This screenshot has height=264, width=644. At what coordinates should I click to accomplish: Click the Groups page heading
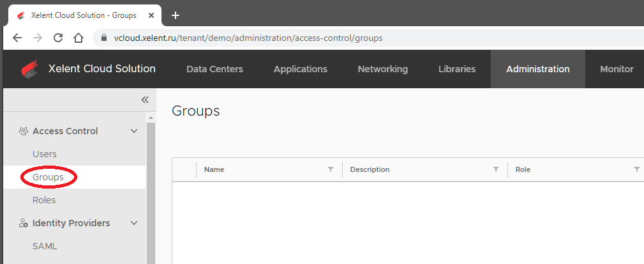(x=195, y=111)
